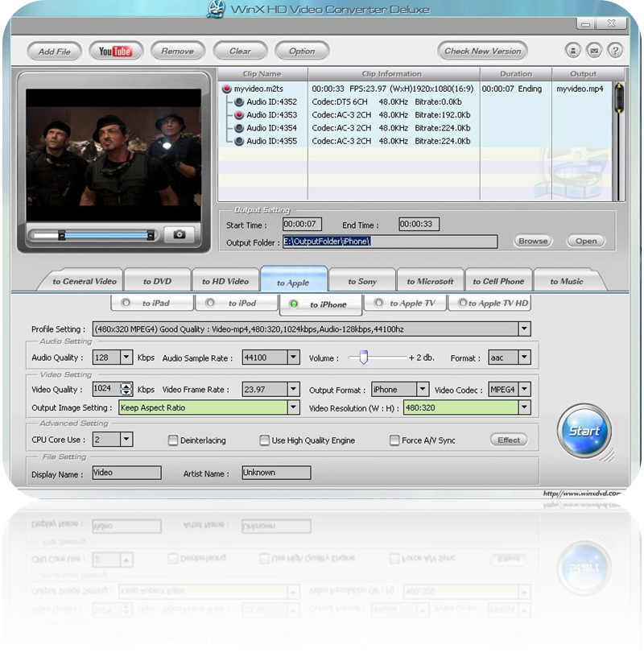Start the conversion with the Start button
This screenshot has width=644, height=653.
(584, 431)
